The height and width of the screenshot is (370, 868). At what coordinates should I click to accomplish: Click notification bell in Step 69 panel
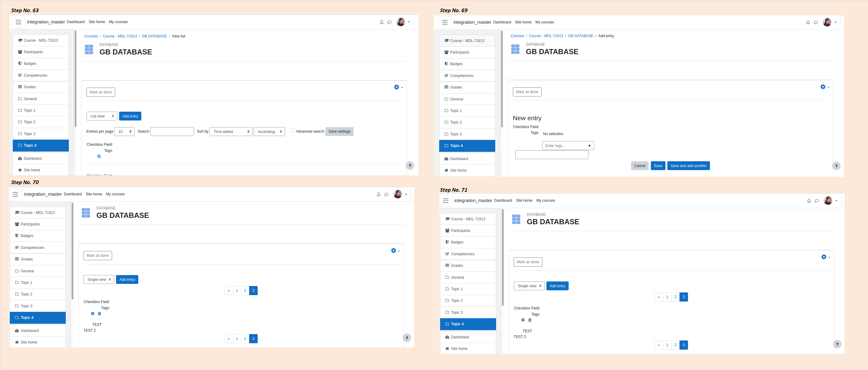[x=808, y=23]
